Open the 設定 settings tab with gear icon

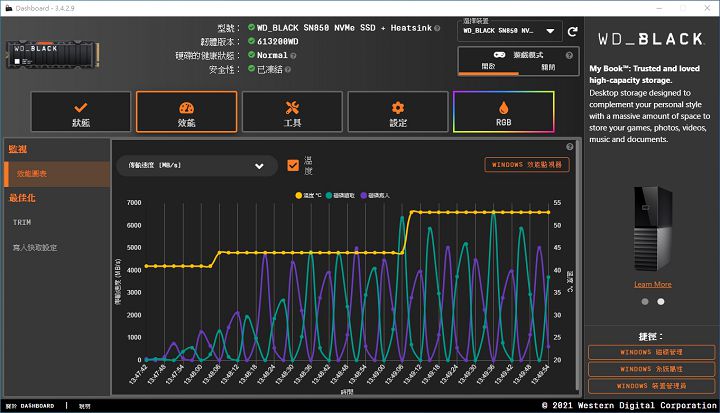(398, 118)
